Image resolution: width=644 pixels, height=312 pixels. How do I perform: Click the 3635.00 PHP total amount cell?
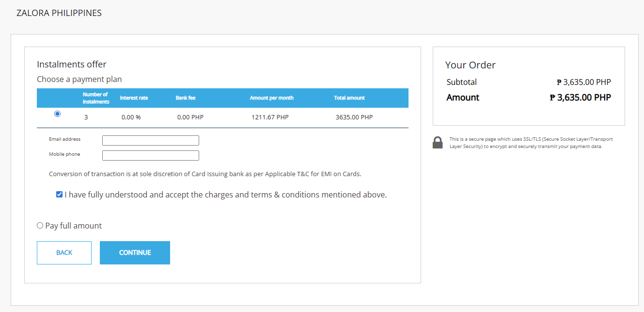point(354,117)
